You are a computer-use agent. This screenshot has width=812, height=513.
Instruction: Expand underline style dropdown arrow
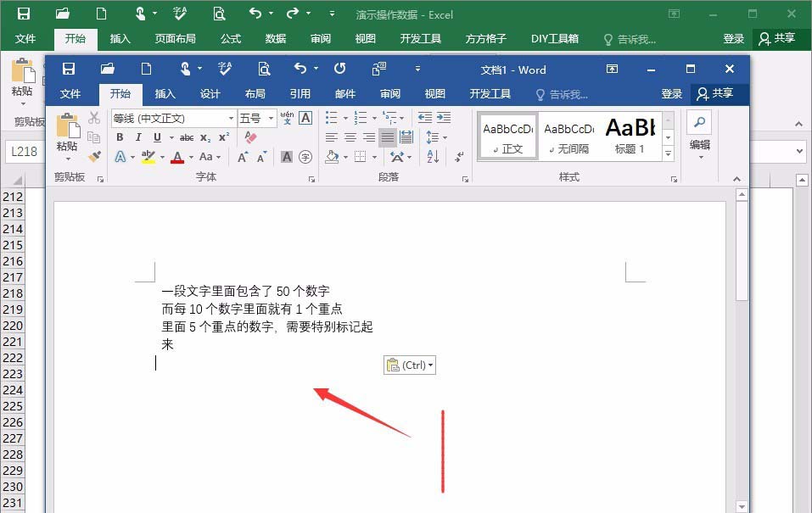(171, 137)
